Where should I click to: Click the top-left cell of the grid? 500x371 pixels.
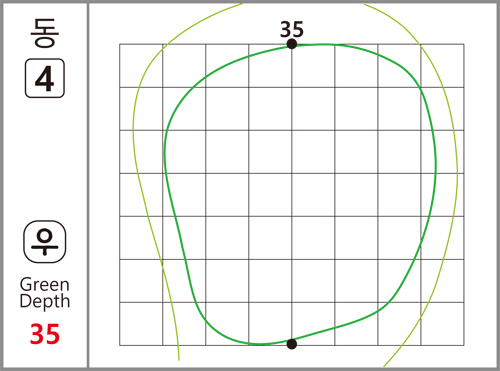pos(141,66)
